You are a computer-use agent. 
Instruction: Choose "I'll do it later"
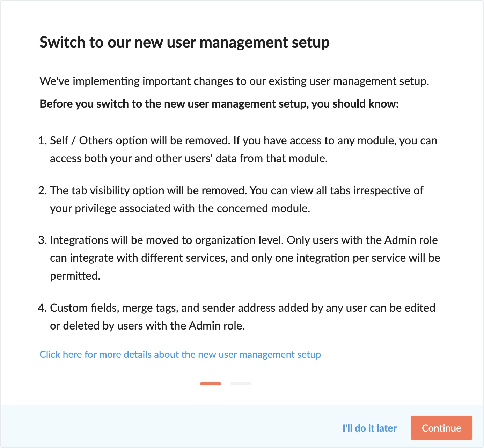point(369,428)
